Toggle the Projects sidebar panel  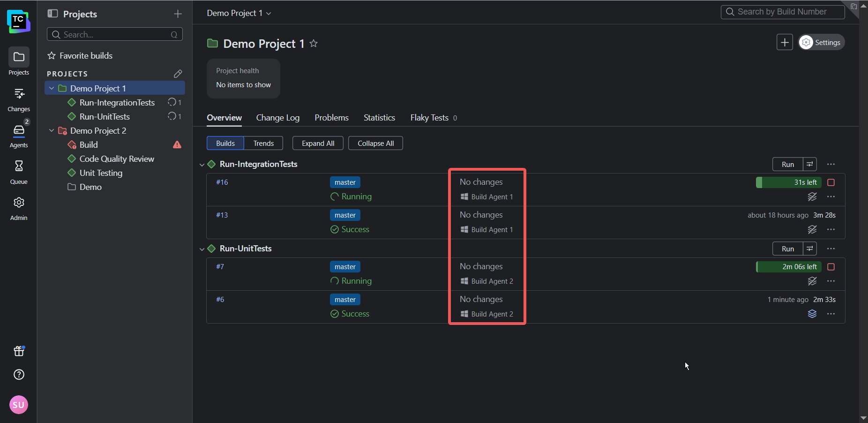pos(52,14)
